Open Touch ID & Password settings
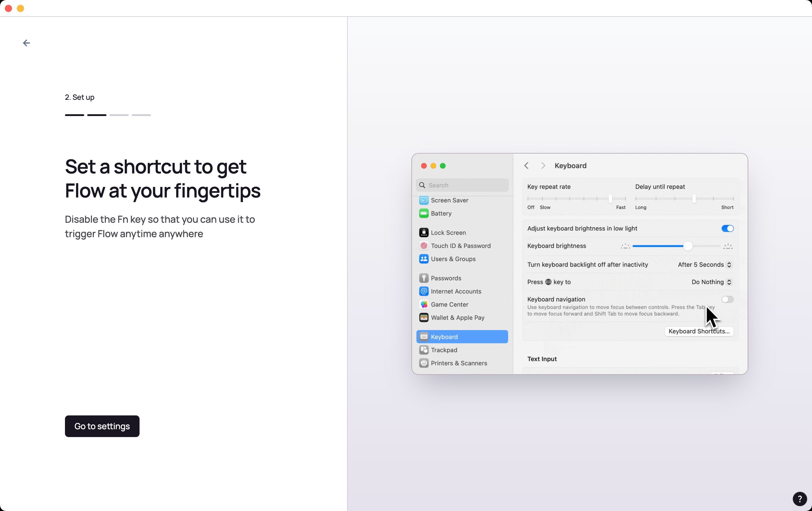 pos(460,246)
